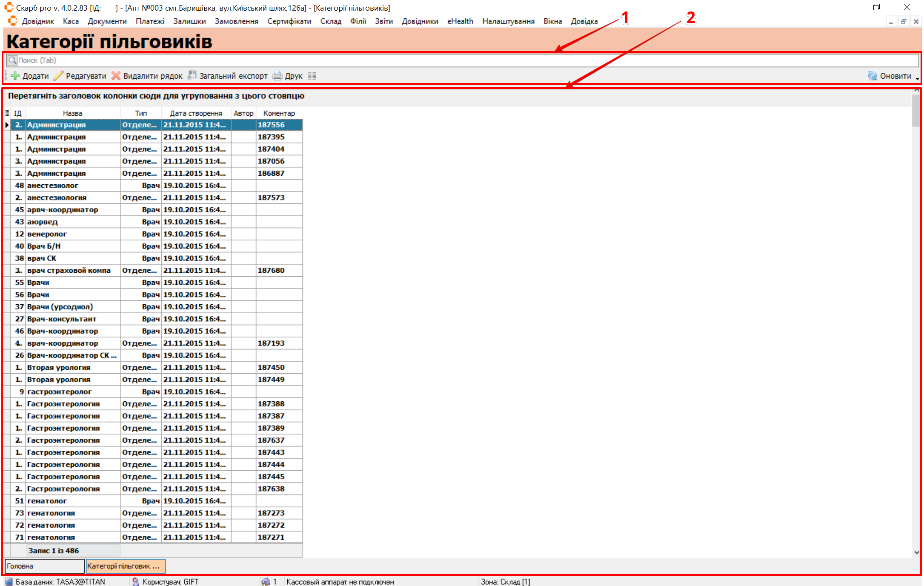Open the grid column chooser icon beside ІД
Screen dimensions: 924x586
pyautogui.click(x=7, y=113)
